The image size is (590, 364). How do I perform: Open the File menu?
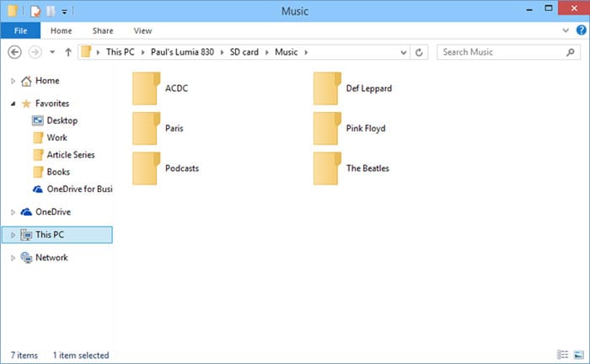point(21,30)
